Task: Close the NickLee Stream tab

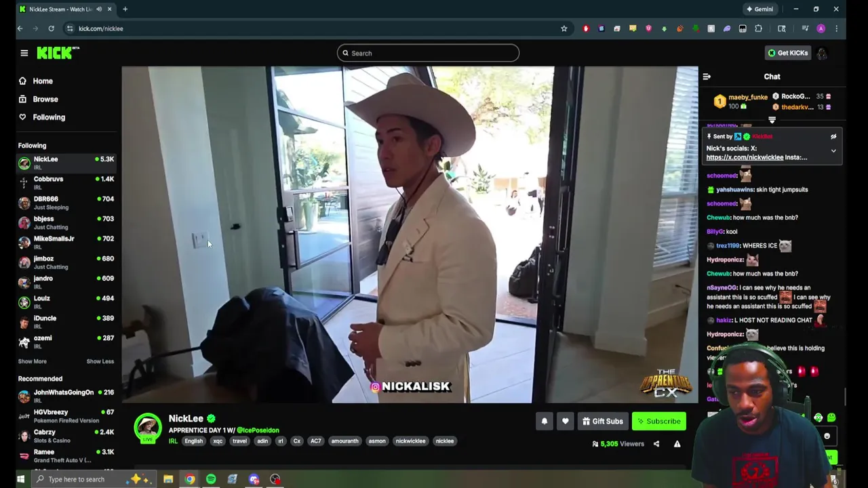Action: click(x=110, y=9)
